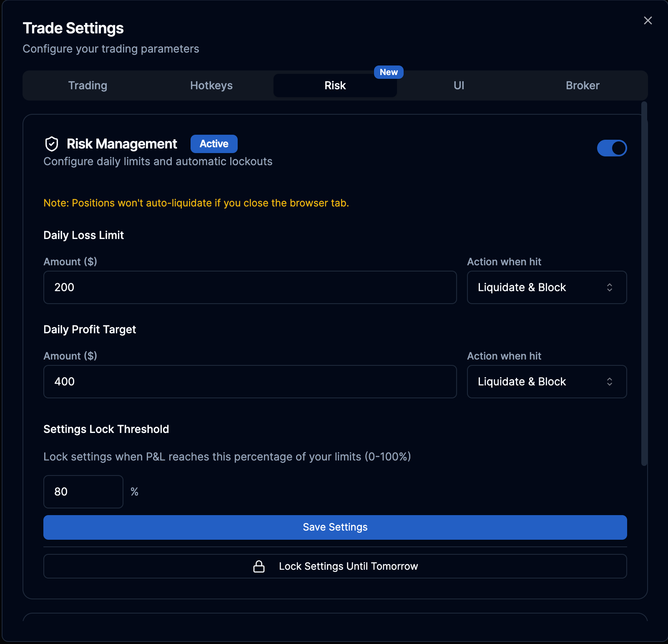
Task: Open the Hotkeys tab
Action: pos(211,86)
